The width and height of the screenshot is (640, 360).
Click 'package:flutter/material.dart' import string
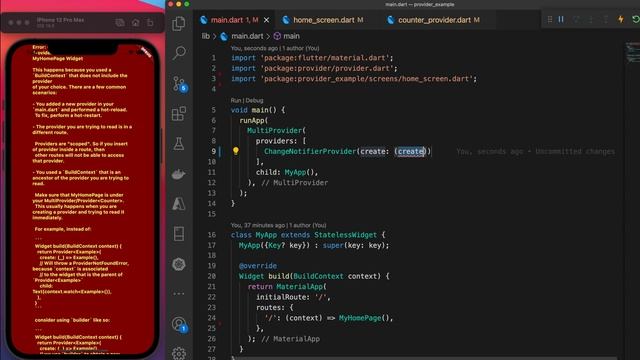pyautogui.click(x=324, y=58)
